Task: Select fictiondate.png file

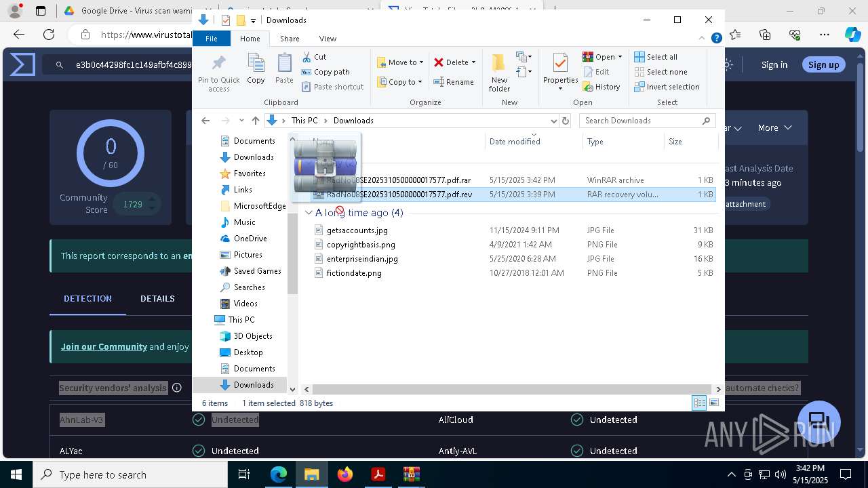Action: pyautogui.click(x=513, y=273)
